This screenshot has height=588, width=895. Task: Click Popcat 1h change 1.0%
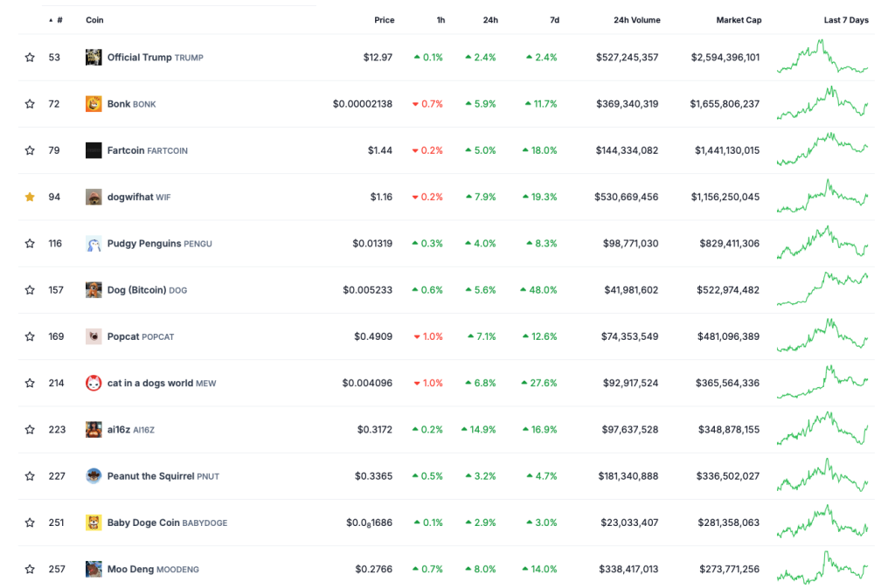point(428,336)
